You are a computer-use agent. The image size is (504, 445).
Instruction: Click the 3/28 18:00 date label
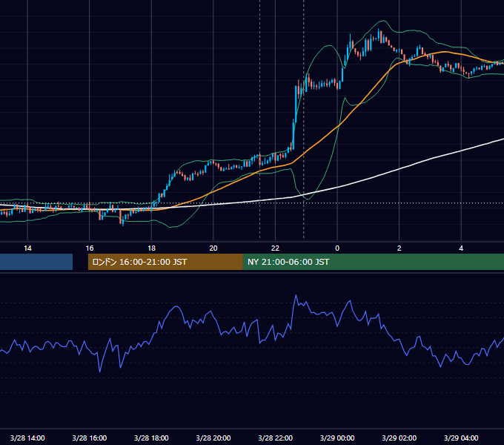pos(151,438)
